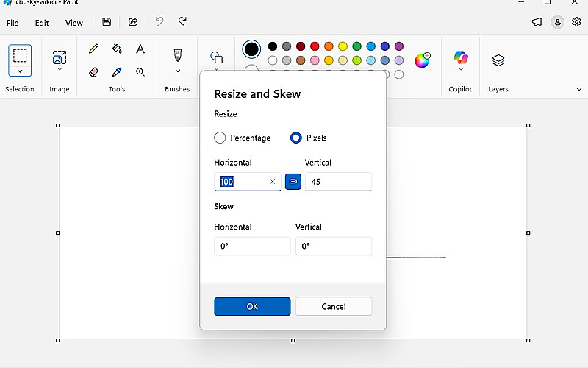Pick the black palette swatch
588x368 pixels.
pyautogui.click(x=273, y=46)
